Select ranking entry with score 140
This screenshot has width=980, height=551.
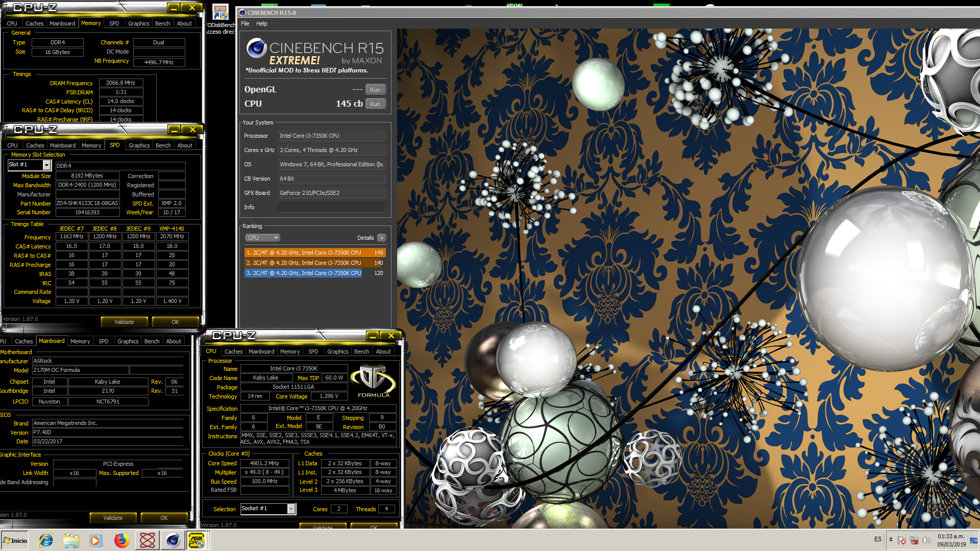pyautogui.click(x=315, y=263)
